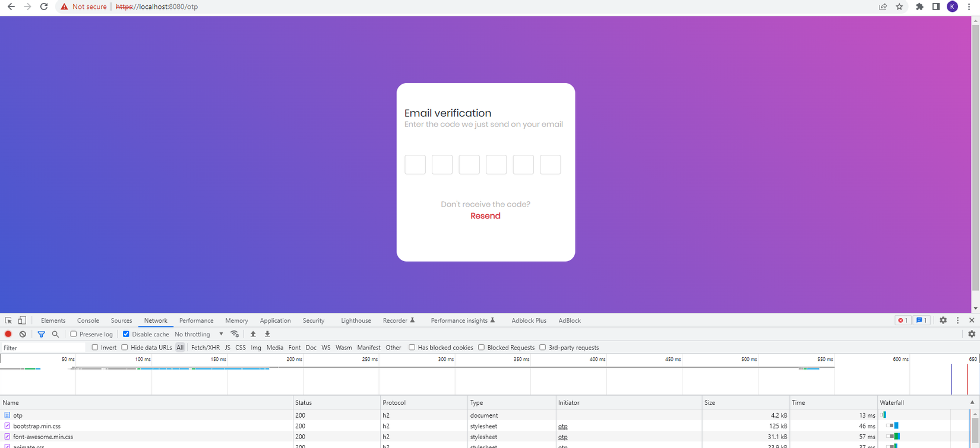980x448 pixels.
Task: Enable the Preserve log checkbox
Action: (74, 334)
